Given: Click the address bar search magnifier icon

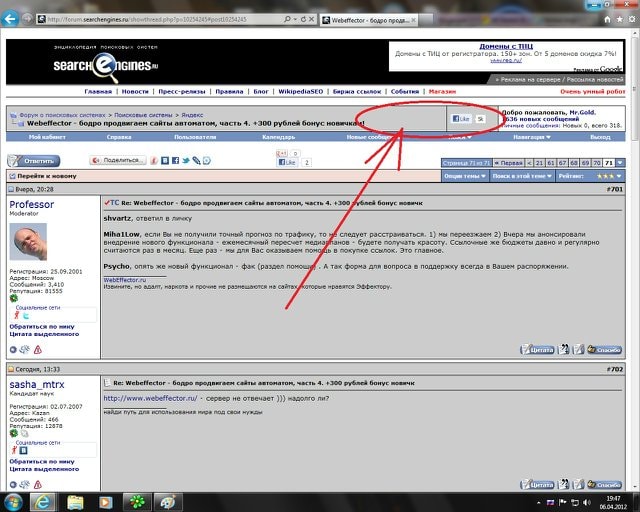Looking at the screenshot, I should (x=287, y=19).
